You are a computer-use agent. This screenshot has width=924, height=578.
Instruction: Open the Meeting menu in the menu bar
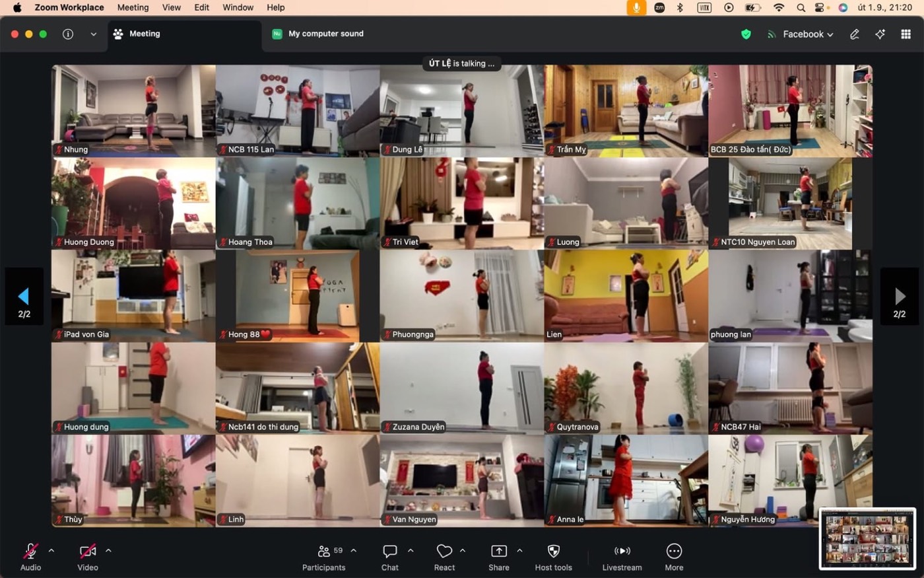tap(133, 7)
